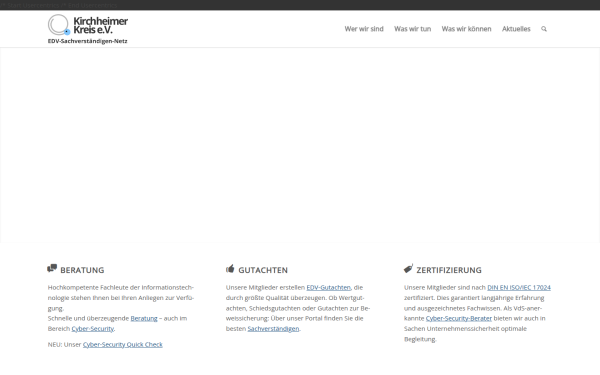Image resolution: width=600 pixels, height=375 pixels.
Task: Click the 'GUTACHTEN' heading
Action: 263,270
